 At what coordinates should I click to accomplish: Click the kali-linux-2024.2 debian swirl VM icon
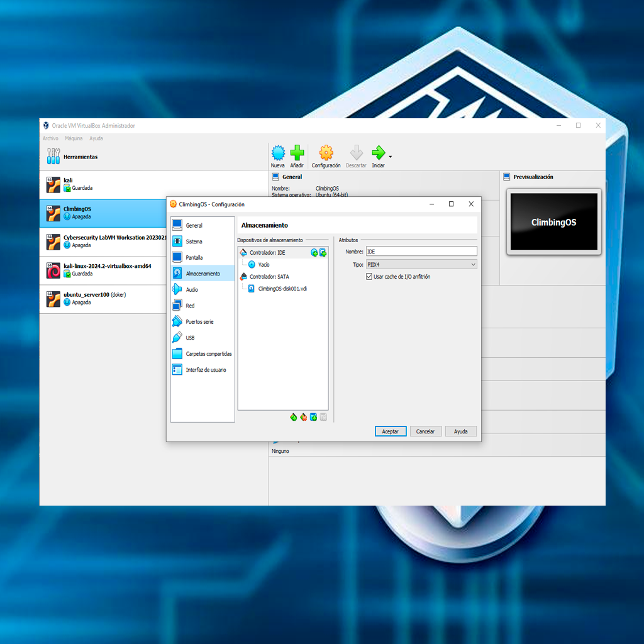point(53,270)
